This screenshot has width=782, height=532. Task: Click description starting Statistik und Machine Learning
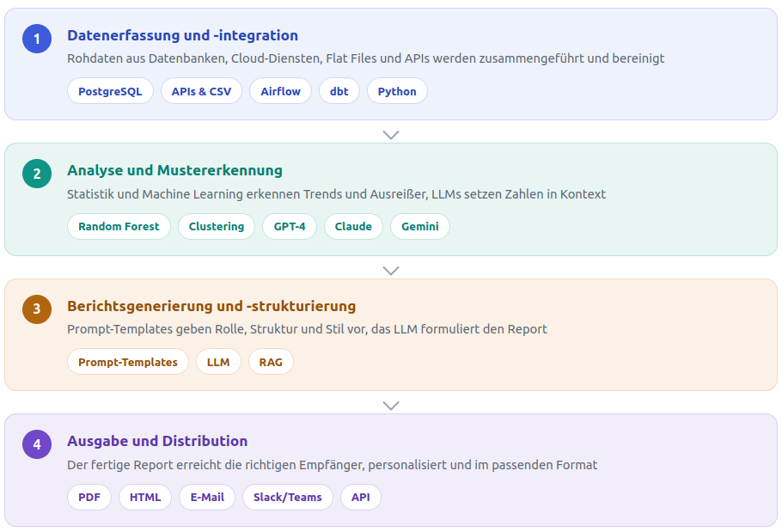point(336,194)
